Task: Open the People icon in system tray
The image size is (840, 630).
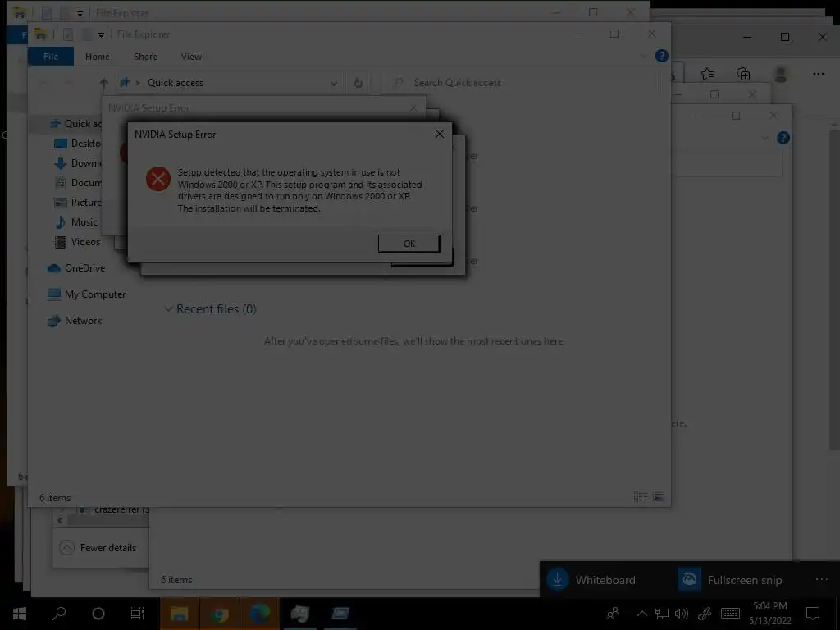Action: 613,614
